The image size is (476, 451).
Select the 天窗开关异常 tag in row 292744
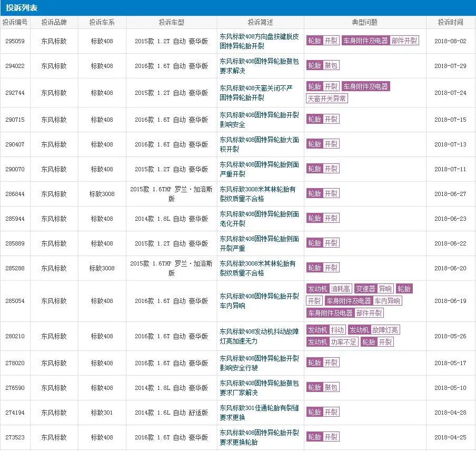pos(326,99)
